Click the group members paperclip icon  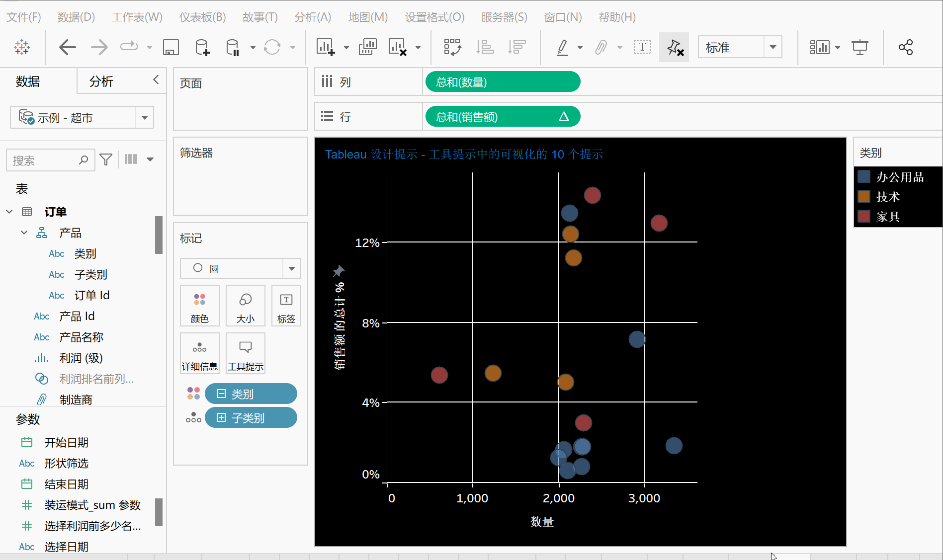click(x=601, y=48)
